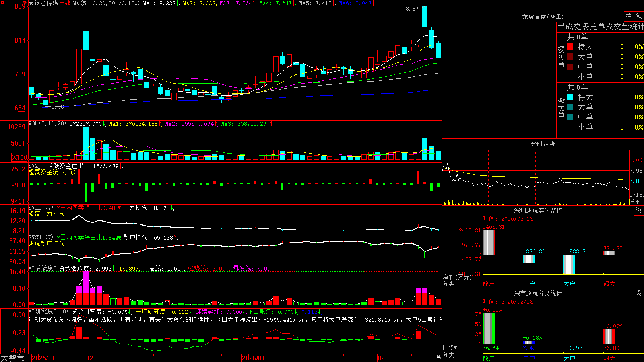644x362 pixels.
Task: Click the teal 大单 sell-order swatch
Action: click(x=570, y=107)
